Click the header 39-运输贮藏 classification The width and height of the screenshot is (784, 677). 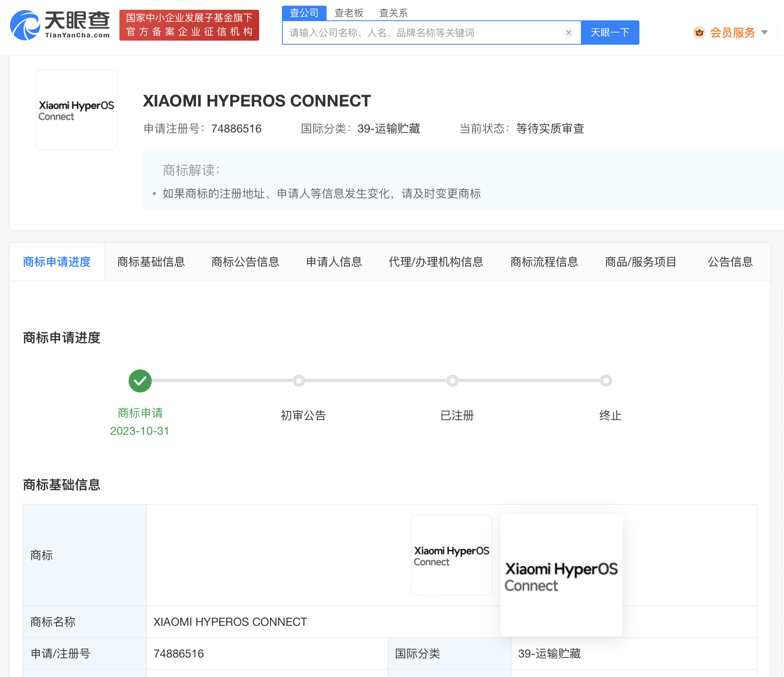389,129
